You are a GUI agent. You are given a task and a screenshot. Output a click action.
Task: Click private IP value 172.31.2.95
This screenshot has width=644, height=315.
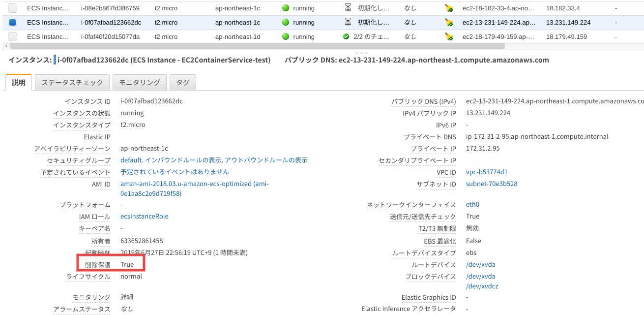point(483,149)
